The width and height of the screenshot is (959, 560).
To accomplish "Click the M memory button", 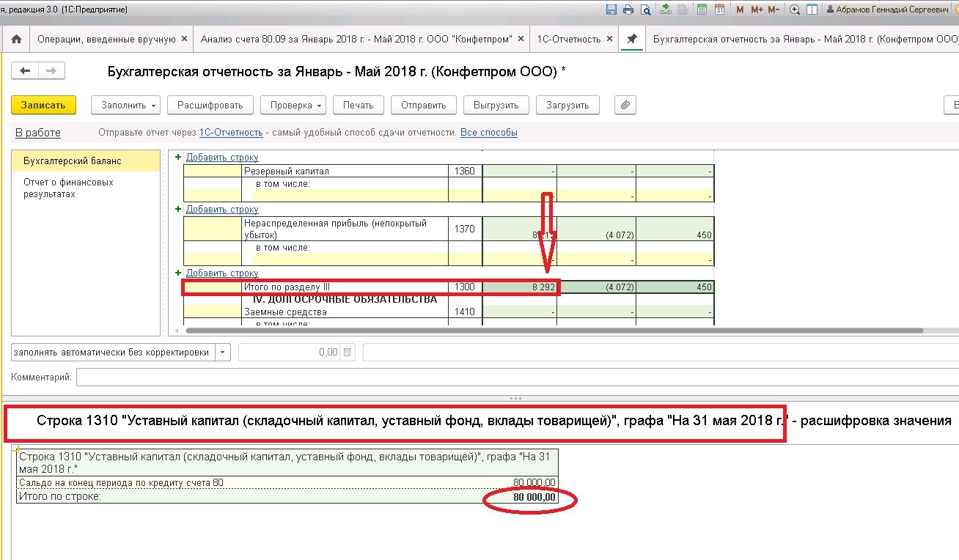I will (x=740, y=10).
